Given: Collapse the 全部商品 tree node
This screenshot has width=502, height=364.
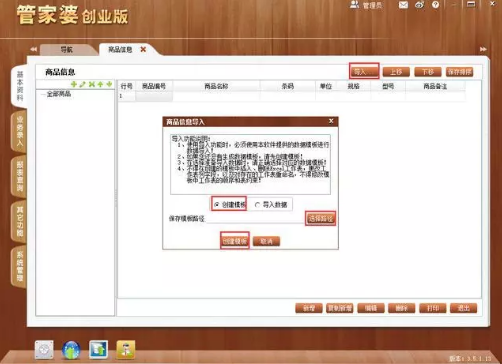Looking at the screenshot, I should pos(43,94).
